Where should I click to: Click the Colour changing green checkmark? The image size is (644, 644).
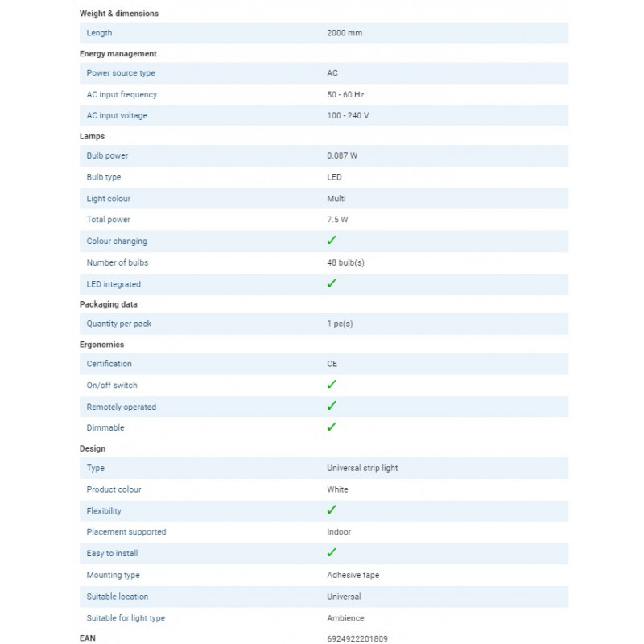tap(332, 240)
